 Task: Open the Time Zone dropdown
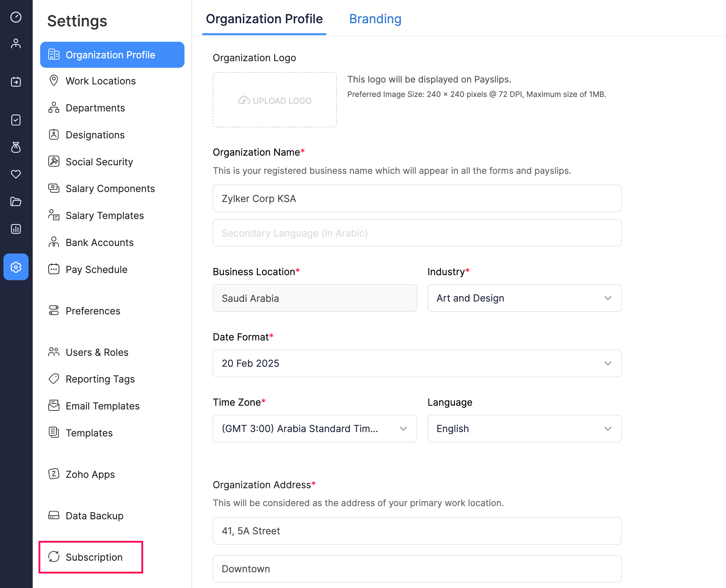315,429
